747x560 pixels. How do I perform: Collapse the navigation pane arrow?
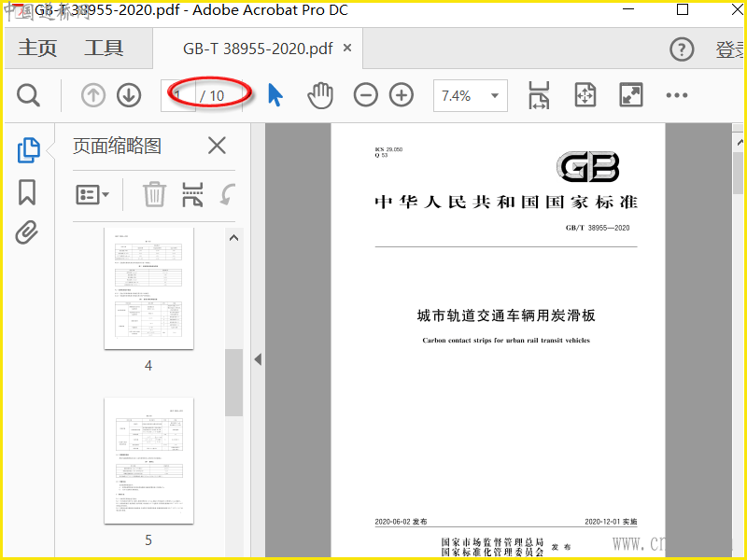[258, 359]
